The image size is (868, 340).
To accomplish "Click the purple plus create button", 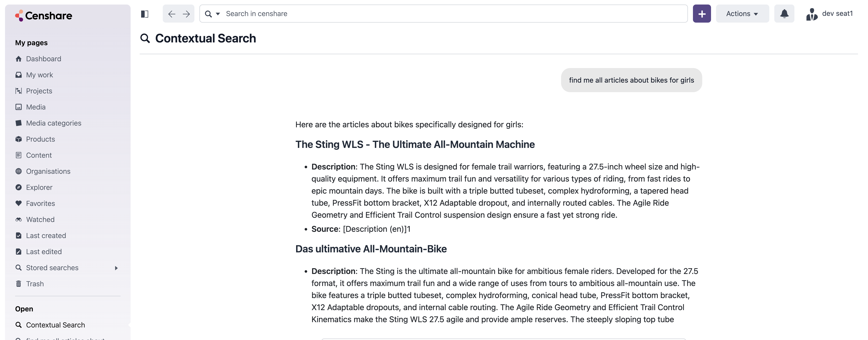I will tap(701, 14).
